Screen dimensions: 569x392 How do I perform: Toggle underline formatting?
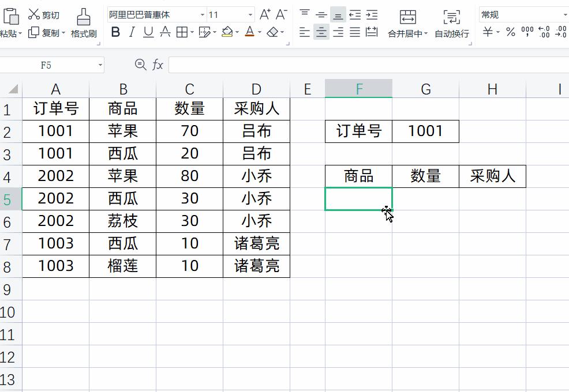click(x=147, y=33)
